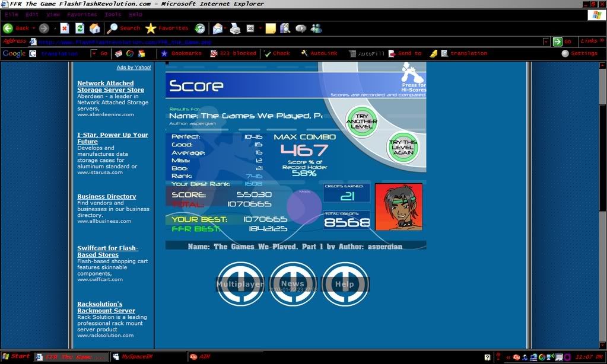This screenshot has height=364, width=607.
Task: Open the History clock icon
Action: [x=200, y=28]
